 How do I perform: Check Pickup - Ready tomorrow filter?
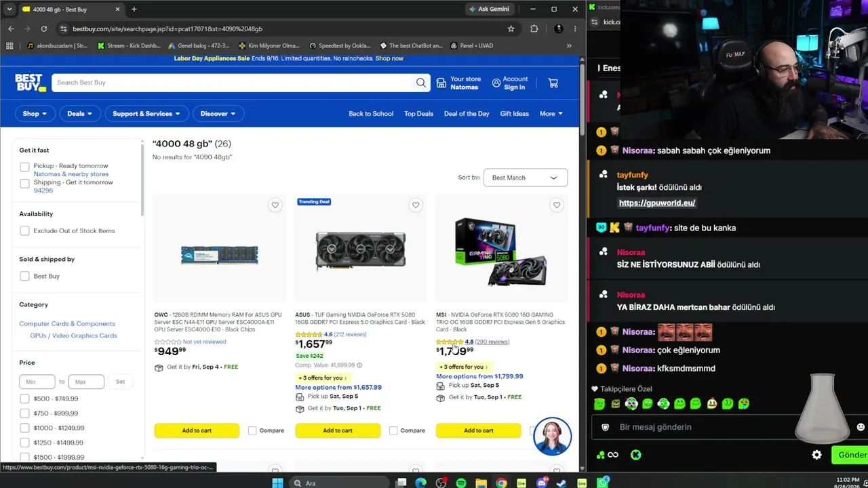(x=24, y=167)
